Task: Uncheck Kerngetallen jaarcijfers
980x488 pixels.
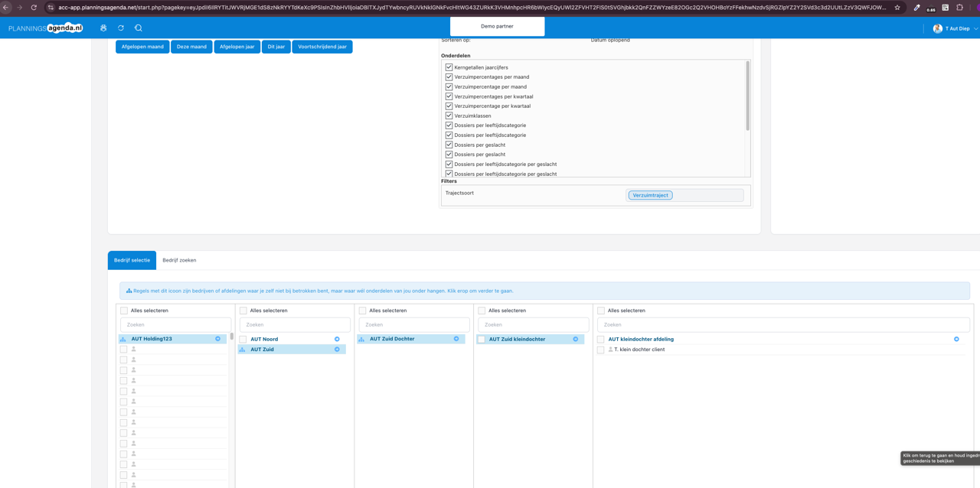Action: [x=449, y=67]
